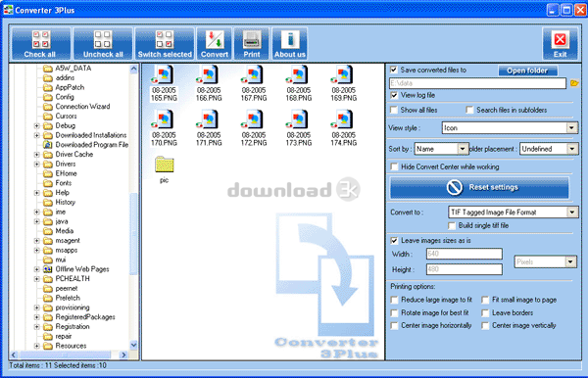588x378 pixels.
Task: Click the Downloaded Program Files folder icon
Action: coord(48,145)
